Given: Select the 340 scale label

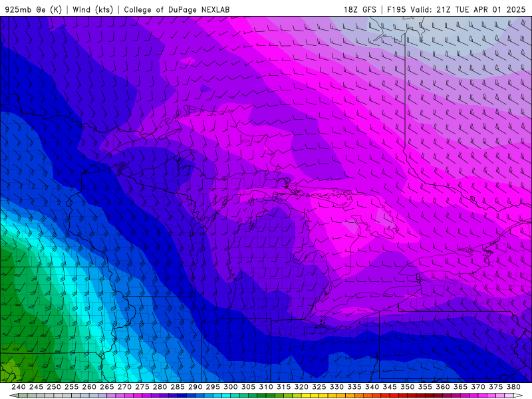Looking at the screenshot, I should pos(372,387).
